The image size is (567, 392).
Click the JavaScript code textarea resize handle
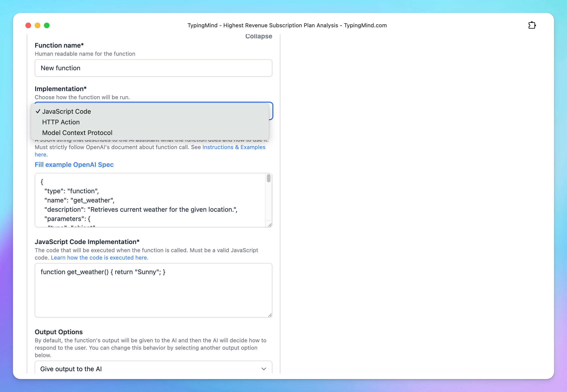[x=270, y=315]
